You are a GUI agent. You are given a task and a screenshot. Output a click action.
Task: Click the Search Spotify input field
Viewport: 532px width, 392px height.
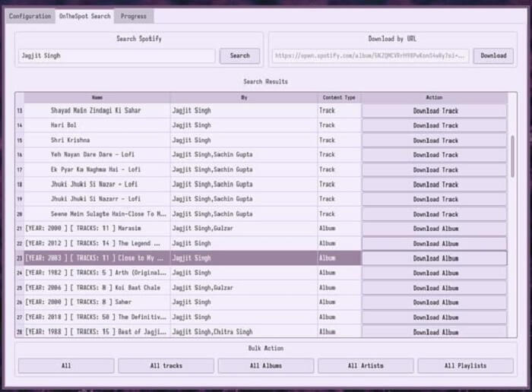(x=116, y=55)
